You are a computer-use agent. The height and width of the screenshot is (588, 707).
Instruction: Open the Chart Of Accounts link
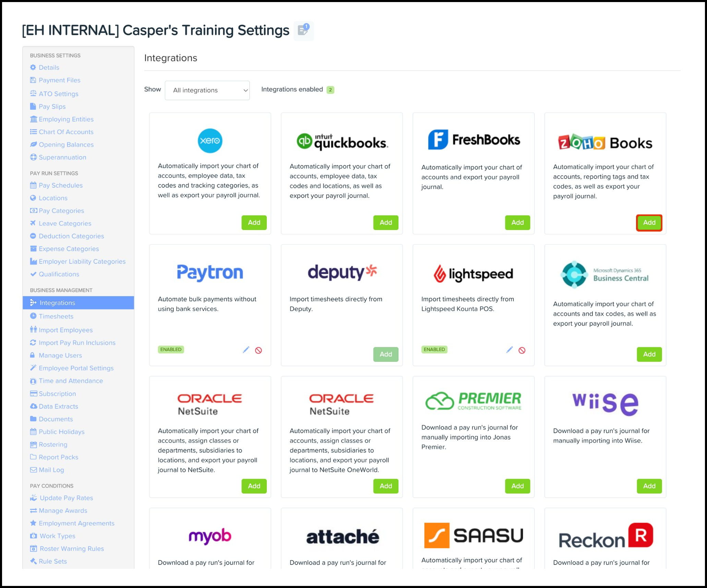point(66,132)
